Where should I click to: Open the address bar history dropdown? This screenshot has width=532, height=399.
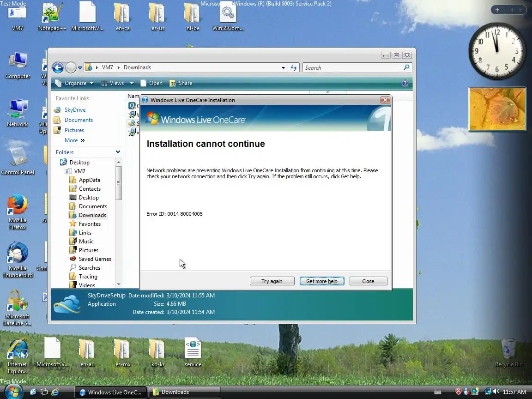tap(283, 67)
